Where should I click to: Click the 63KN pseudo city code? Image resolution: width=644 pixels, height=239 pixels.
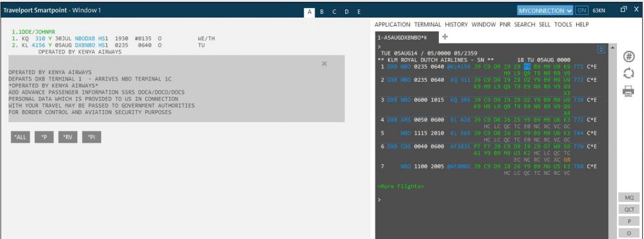click(599, 11)
